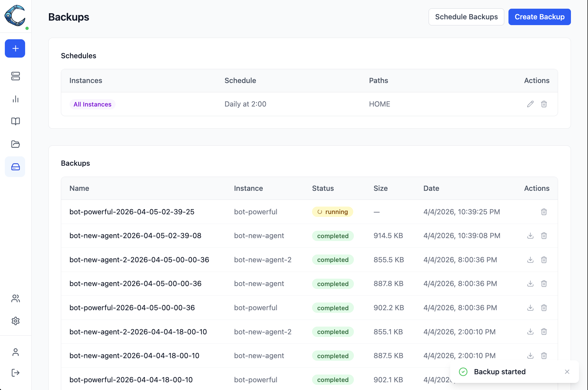Select the All Instances badge

coord(92,104)
